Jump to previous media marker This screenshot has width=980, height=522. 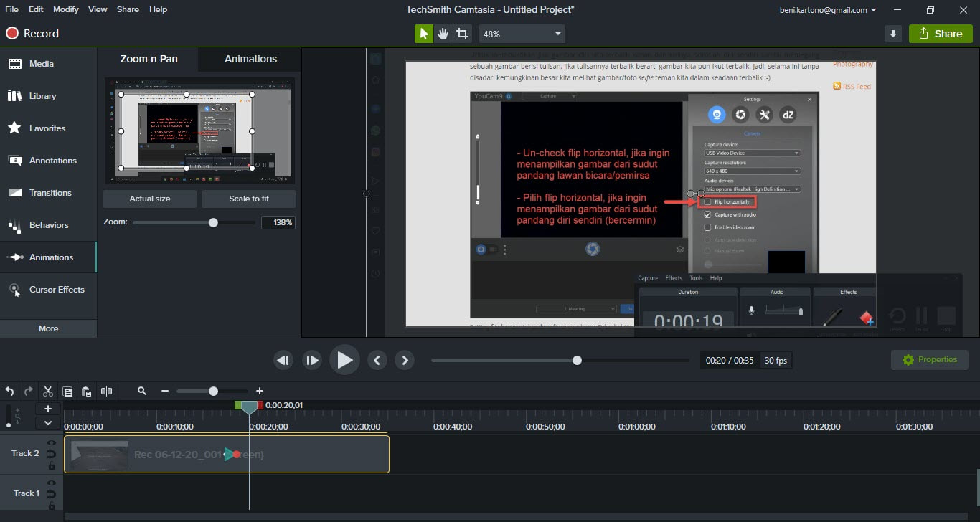click(377, 360)
